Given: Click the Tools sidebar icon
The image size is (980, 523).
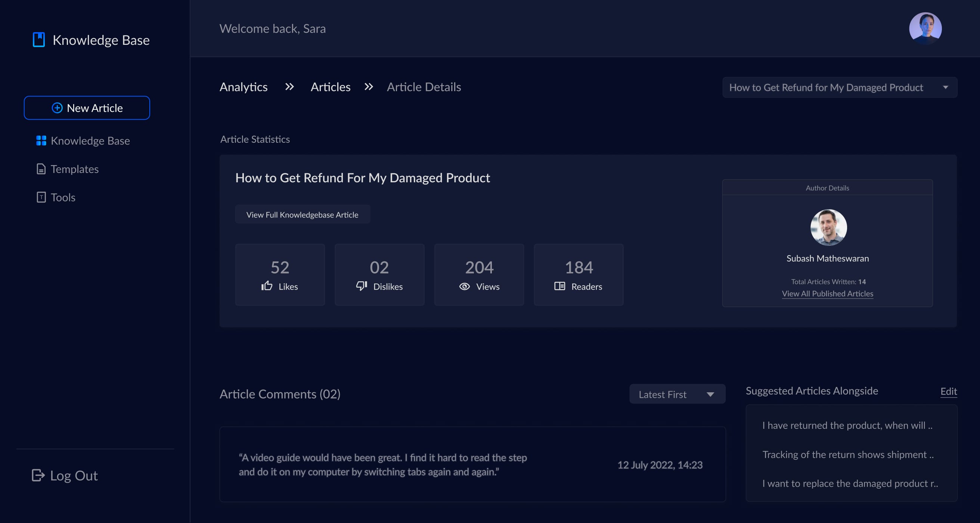Looking at the screenshot, I should tap(41, 197).
